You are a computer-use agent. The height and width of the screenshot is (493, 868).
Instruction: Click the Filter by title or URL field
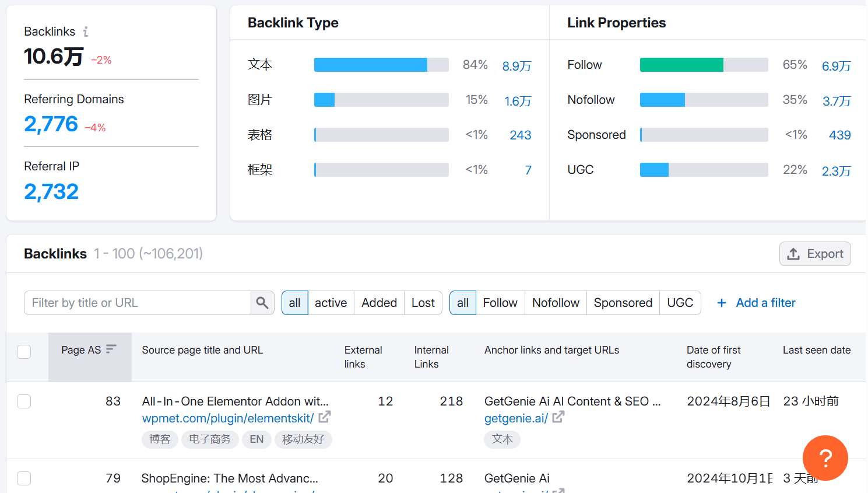pyautogui.click(x=138, y=303)
